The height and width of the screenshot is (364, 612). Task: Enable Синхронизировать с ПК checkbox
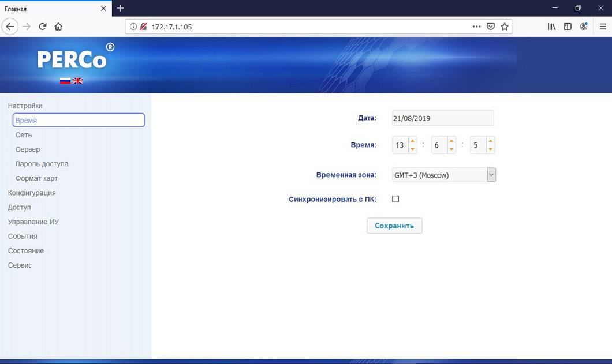395,199
